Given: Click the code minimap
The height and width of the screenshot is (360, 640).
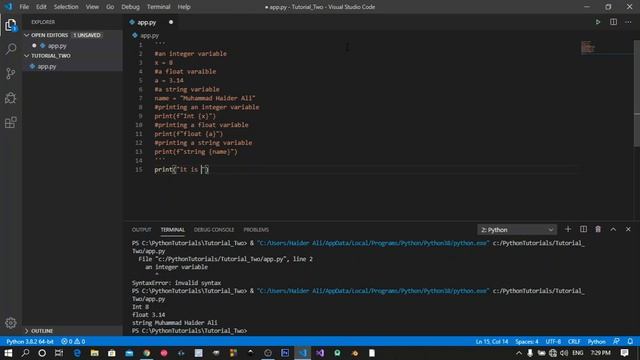Looking at the screenshot, I should pos(588,47).
